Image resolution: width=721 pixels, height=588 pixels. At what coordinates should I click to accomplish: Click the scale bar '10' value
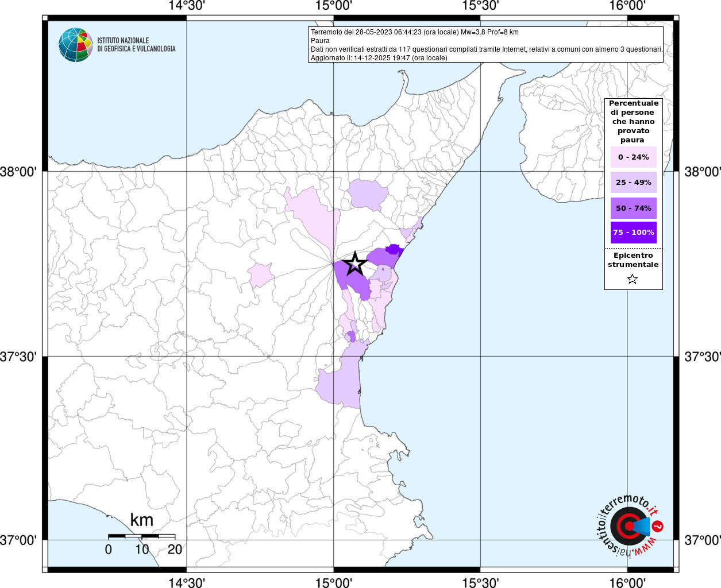142,549
